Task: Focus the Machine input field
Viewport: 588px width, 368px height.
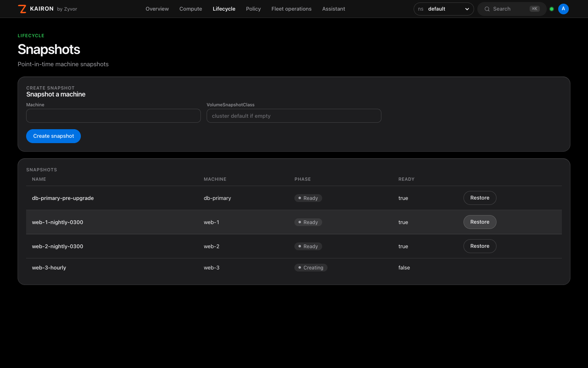Action: coord(114,116)
